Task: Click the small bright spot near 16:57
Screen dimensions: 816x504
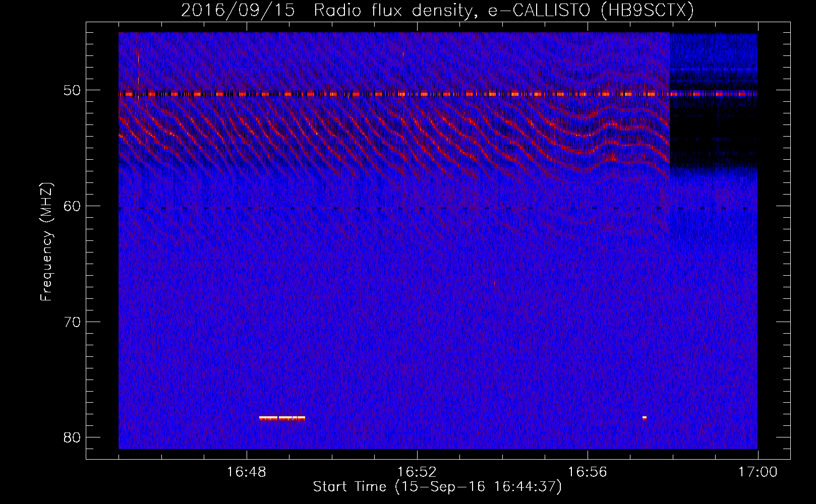Action: [x=645, y=417]
